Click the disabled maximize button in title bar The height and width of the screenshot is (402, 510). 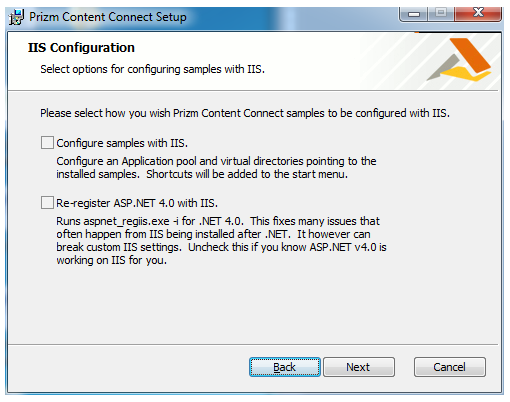point(441,13)
